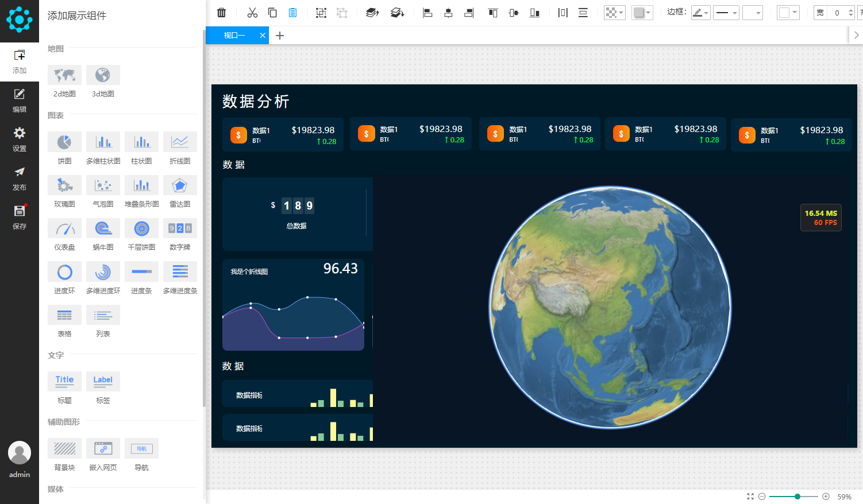Align selected components to the left

click(x=427, y=13)
